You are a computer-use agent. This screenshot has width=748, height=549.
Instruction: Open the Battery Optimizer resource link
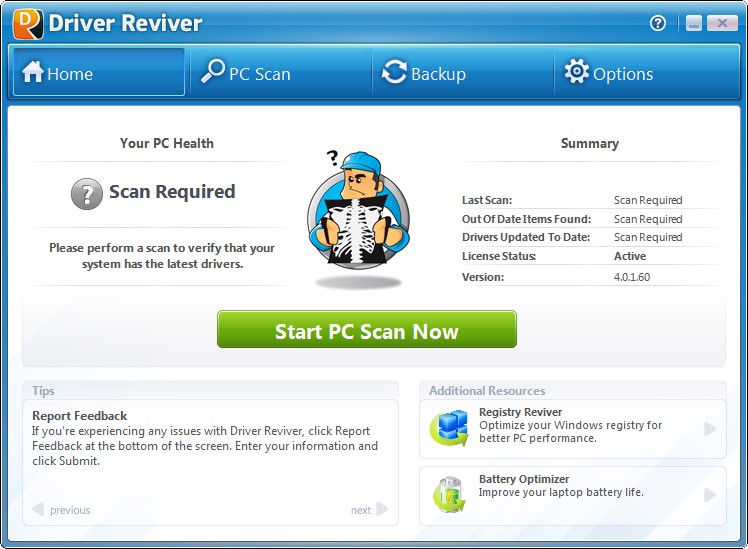[x=572, y=496]
